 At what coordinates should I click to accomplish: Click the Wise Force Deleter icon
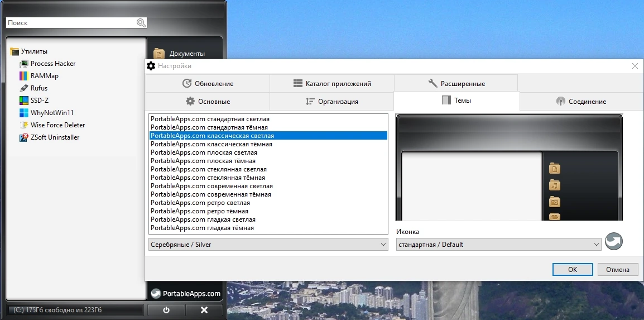click(24, 125)
